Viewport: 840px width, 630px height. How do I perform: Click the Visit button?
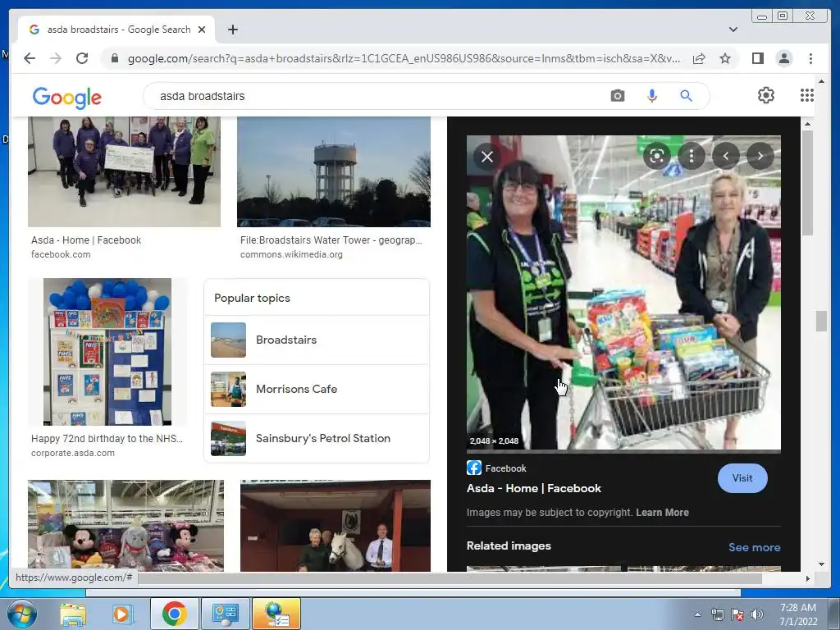[x=742, y=478]
